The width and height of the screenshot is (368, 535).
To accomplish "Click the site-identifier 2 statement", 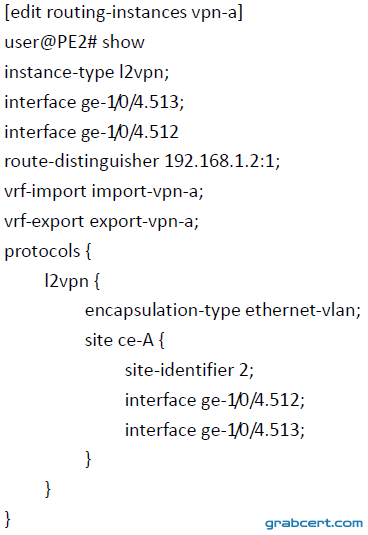I will point(189,370).
